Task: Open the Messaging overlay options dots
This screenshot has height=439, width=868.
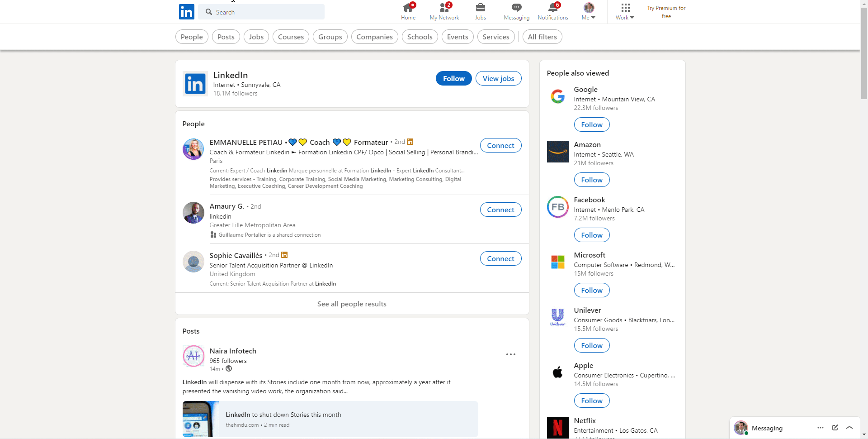Action: [x=821, y=428]
